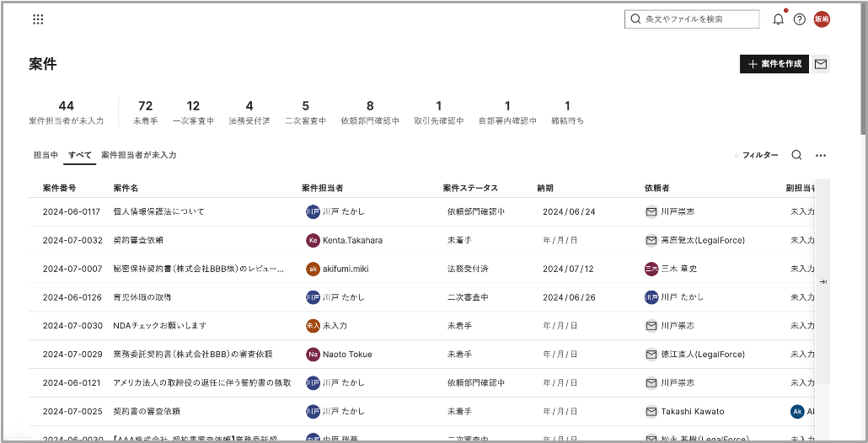
Task: Click mail icon next to 徳江直人(LegalForce)
Action: (x=651, y=355)
